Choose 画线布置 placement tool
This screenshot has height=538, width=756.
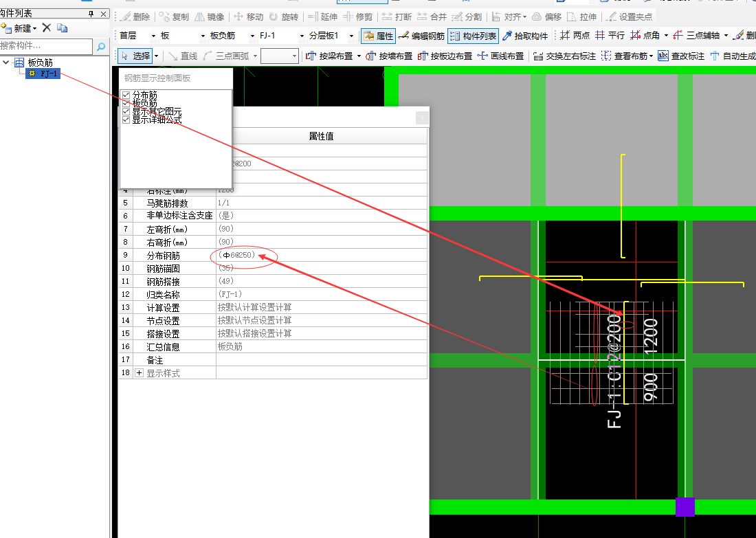coord(500,56)
